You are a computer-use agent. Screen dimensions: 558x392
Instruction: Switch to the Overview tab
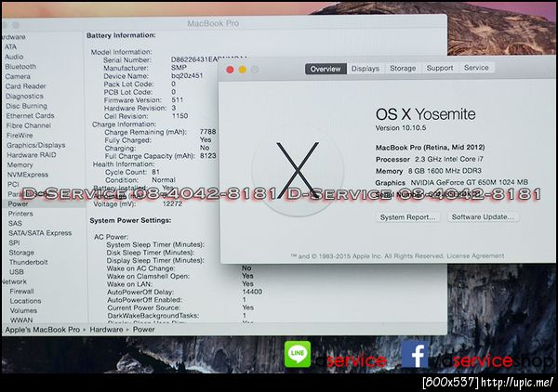click(325, 69)
